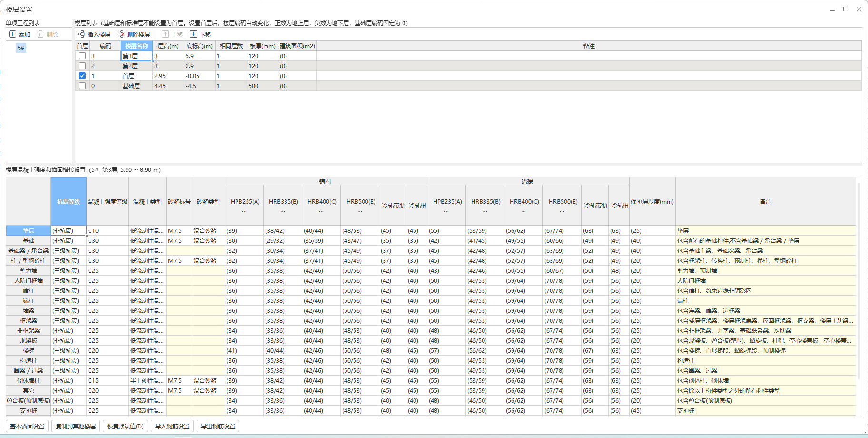Click 砂浆标号 M7.5 in 基础 row

click(x=179, y=241)
